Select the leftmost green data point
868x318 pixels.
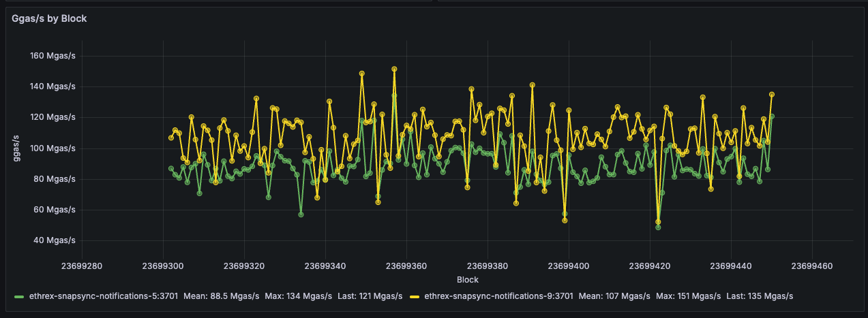(171, 168)
